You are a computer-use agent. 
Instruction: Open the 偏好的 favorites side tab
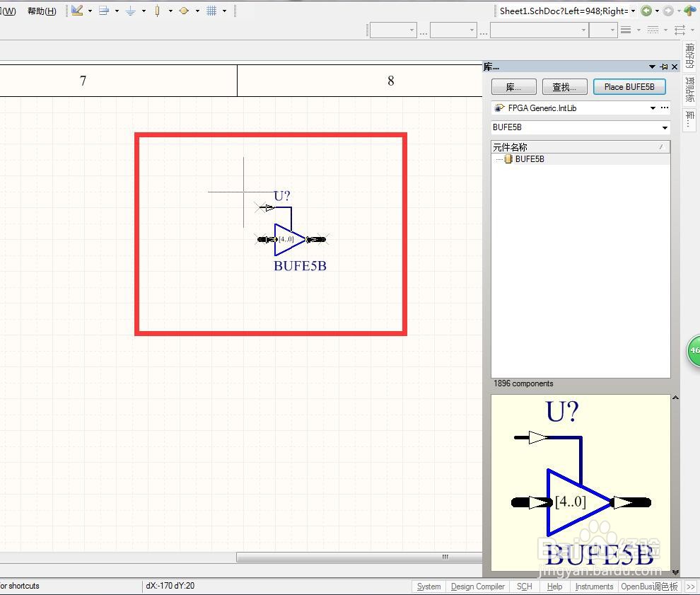tap(689, 57)
